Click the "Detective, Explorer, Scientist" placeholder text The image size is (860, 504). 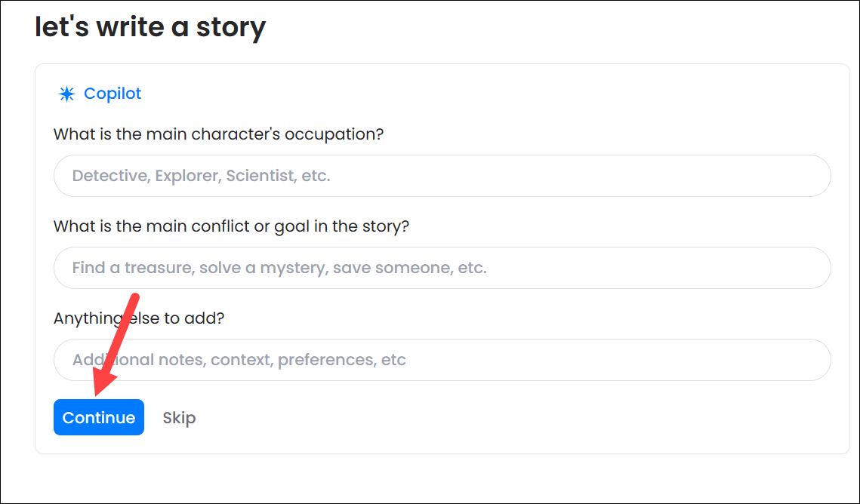coord(201,176)
